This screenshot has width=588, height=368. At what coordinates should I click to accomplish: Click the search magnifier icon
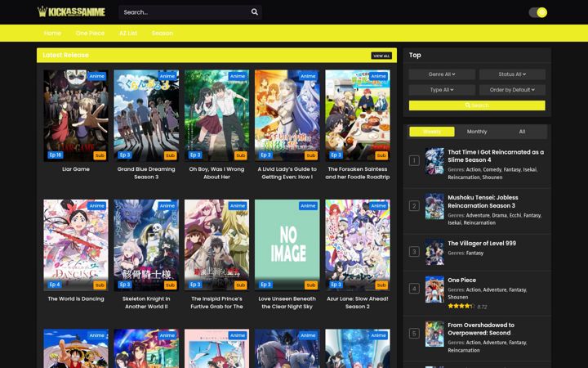[x=255, y=12]
